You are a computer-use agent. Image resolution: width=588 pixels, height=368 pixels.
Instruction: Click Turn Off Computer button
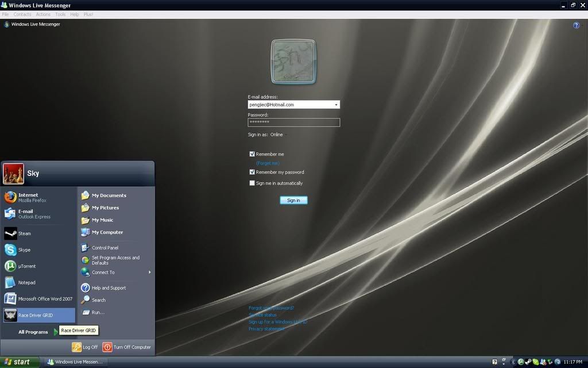pyautogui.click(x=127, y=347)
